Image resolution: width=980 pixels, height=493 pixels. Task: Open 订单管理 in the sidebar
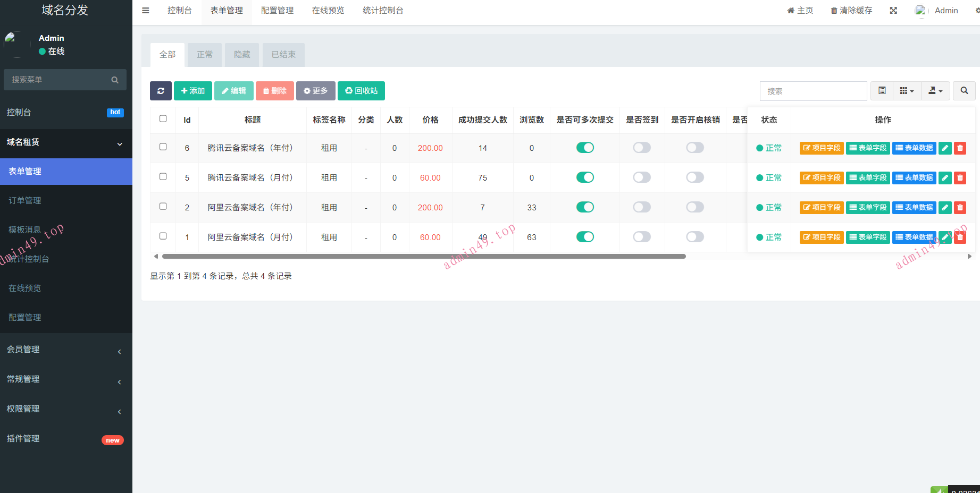25,201
